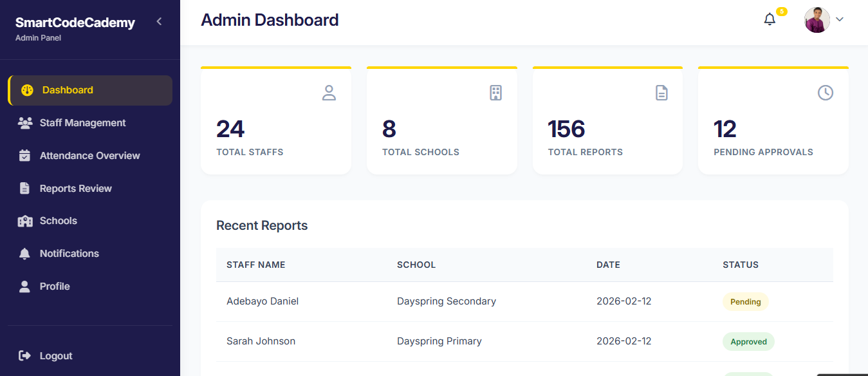Screen dimensions: 868x376
Task: Click the Profile person icon in sidebar
Action: click(25, 287)
